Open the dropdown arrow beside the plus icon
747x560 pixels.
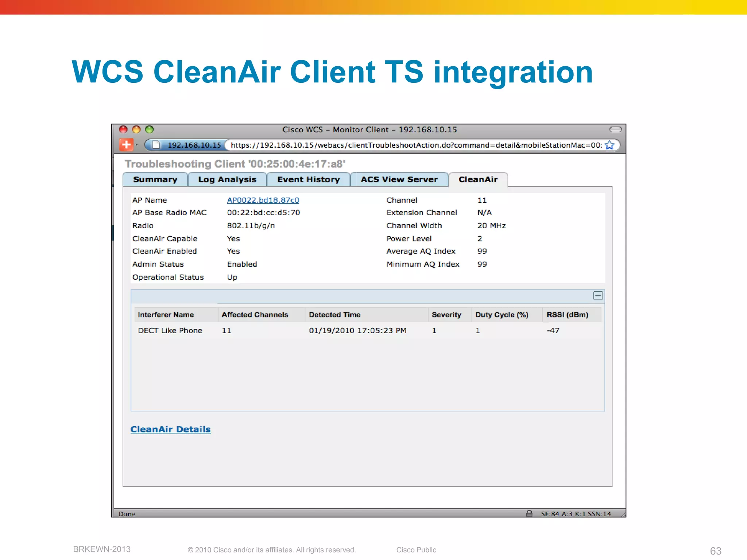tap(137, 145)
